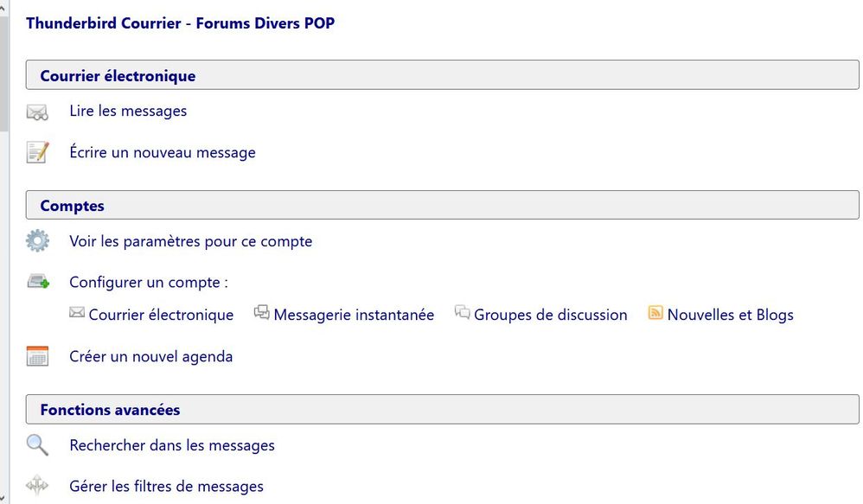Click the configure account icon
Screen dimensions: 863x504
tap(37, 282)
